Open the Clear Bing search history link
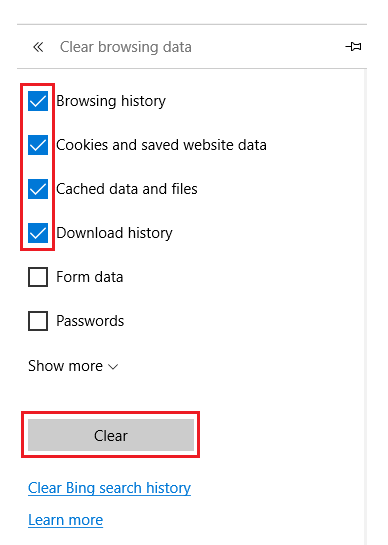Screen dimensions: 388x545 110,488
